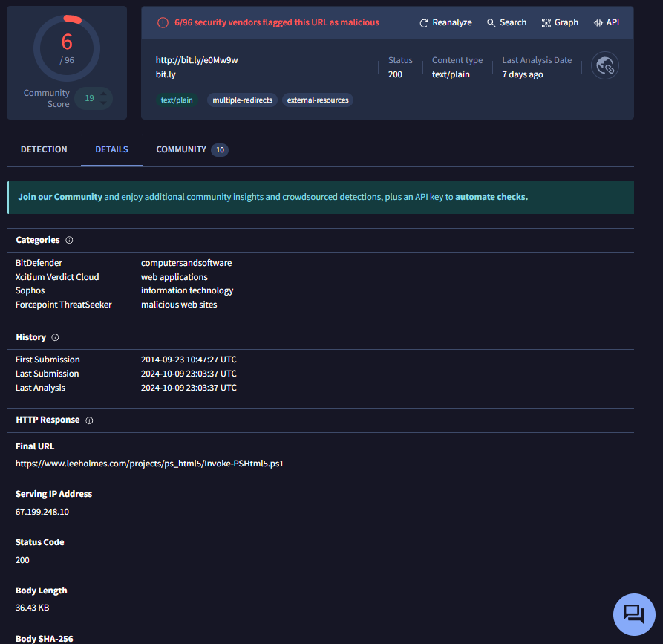Screen dimensions: 663x644
Task: Click the malicious vendors flagged message
Action: 277,22
